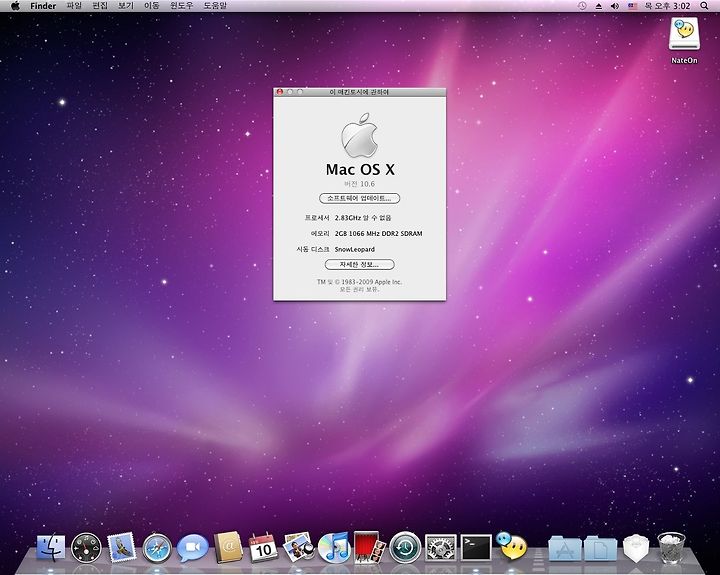Screen dimensions: 720x575
Task: Open iCal calendar icon in Dock
Action: [264, 547]
